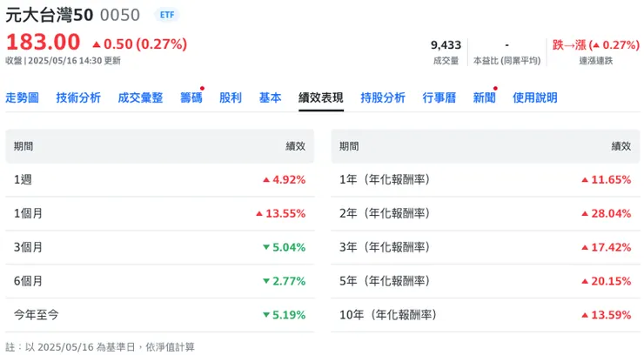Viewport: 644px width, 355px height.
Task: Switch to 技術分析 tab
Action: point(78,97)
